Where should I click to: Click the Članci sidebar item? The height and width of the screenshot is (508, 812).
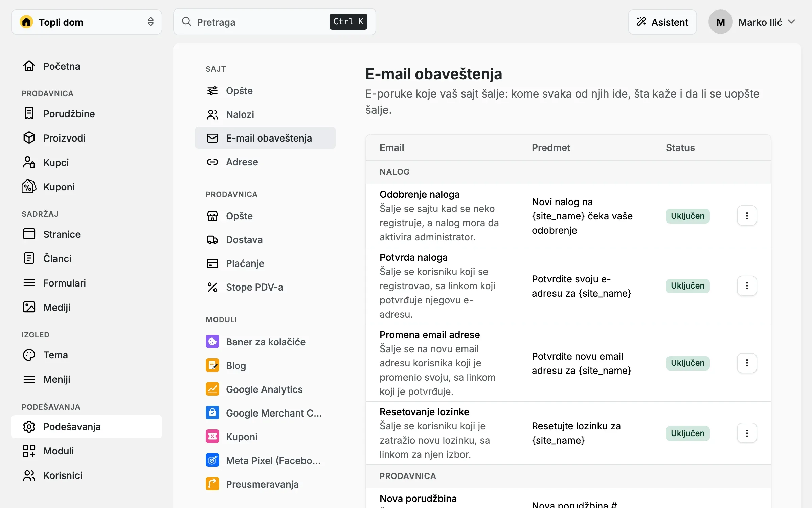(87, 259)
